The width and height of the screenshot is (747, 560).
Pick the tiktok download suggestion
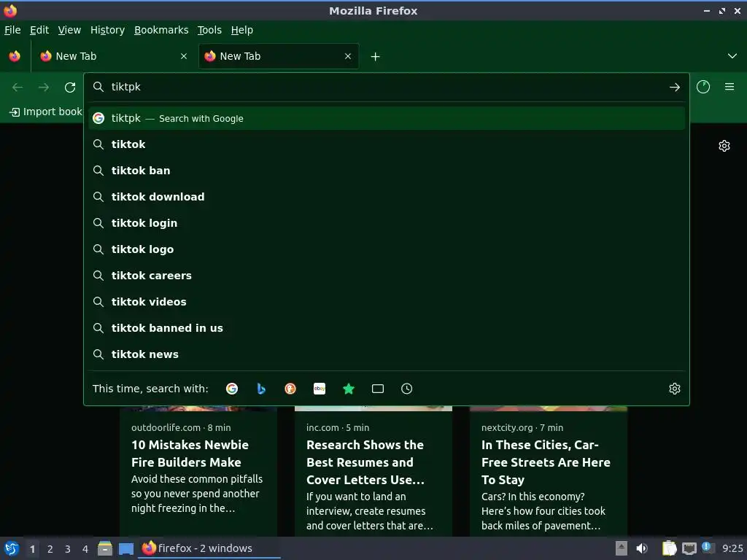click(387, 197)
